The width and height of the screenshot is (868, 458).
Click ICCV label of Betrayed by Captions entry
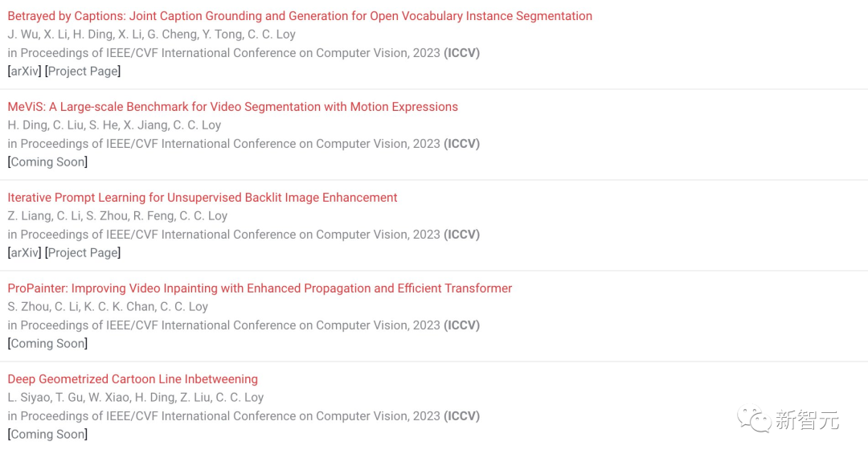pyautogui.click(x=461, y=52)
